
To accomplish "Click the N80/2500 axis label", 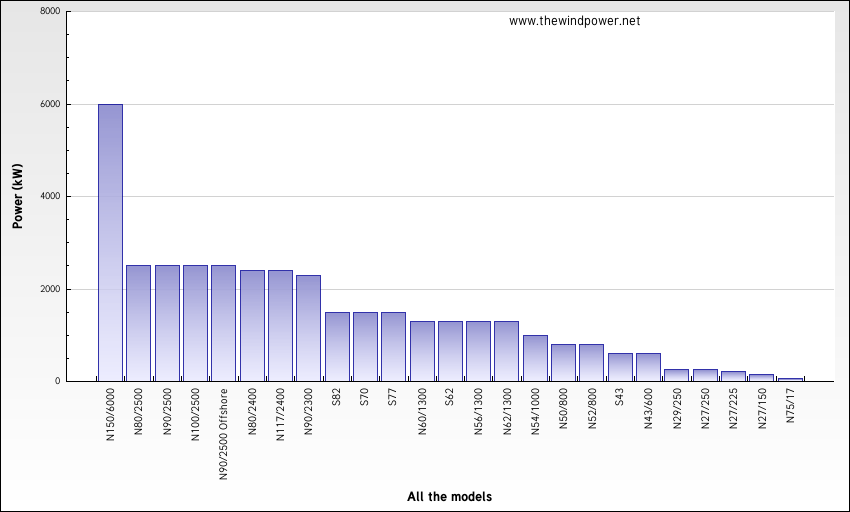I will [138, 410].
